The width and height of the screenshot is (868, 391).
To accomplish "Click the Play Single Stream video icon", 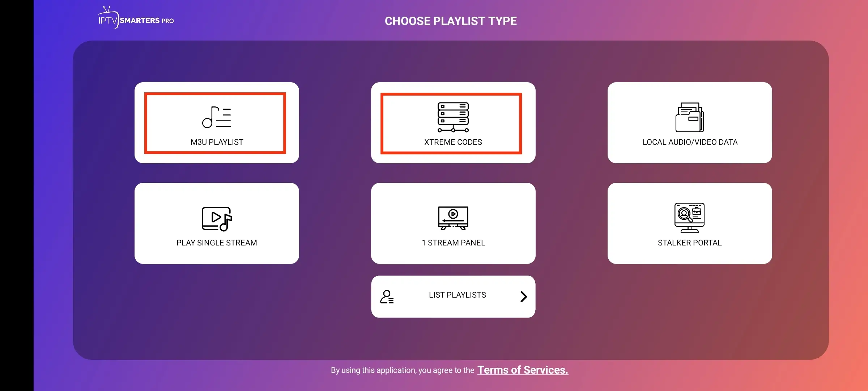I will click(216, 218).
